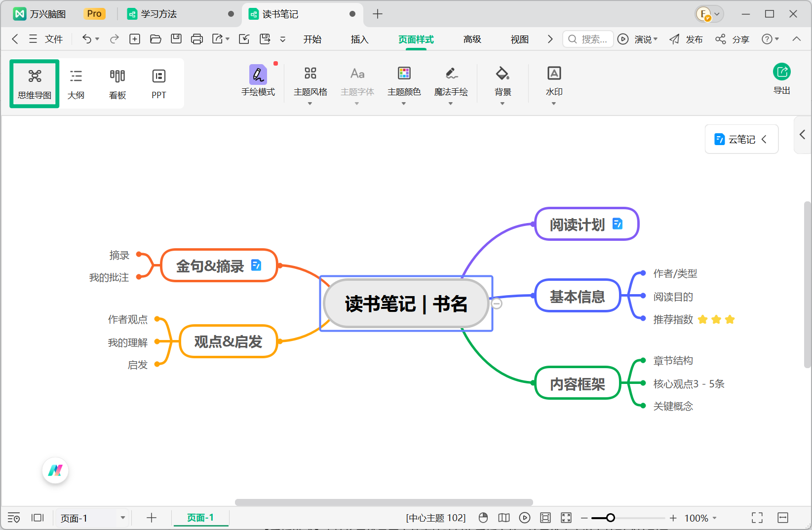Select the 基本信息 topic node
812x530 pixels.
(578, 296)
